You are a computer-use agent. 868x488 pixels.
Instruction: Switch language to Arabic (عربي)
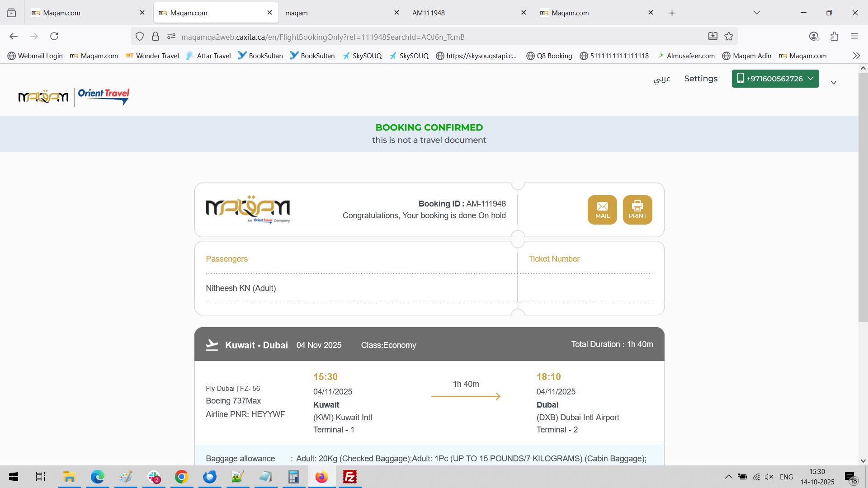[661, 79]
